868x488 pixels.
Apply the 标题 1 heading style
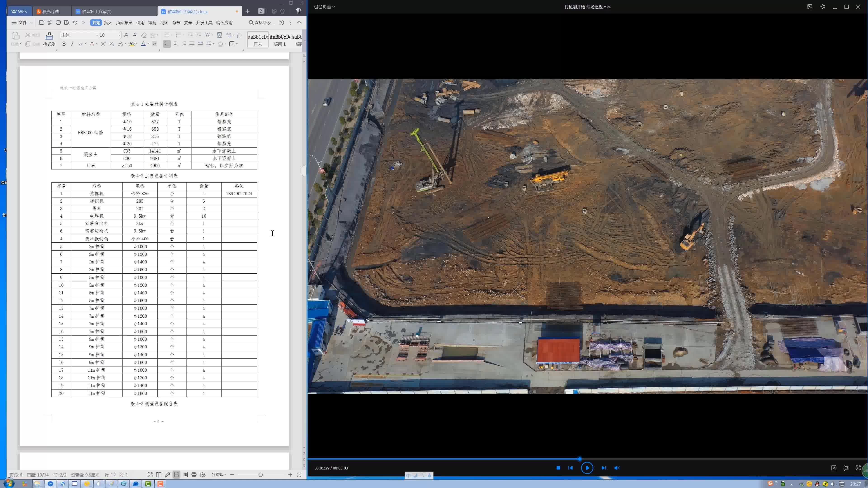click(x=280, y=40)
